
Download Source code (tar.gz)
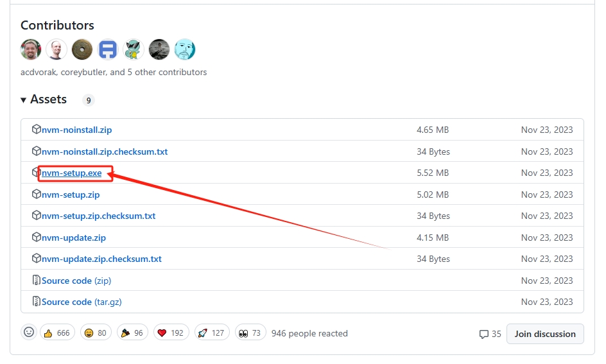(81, 302)
